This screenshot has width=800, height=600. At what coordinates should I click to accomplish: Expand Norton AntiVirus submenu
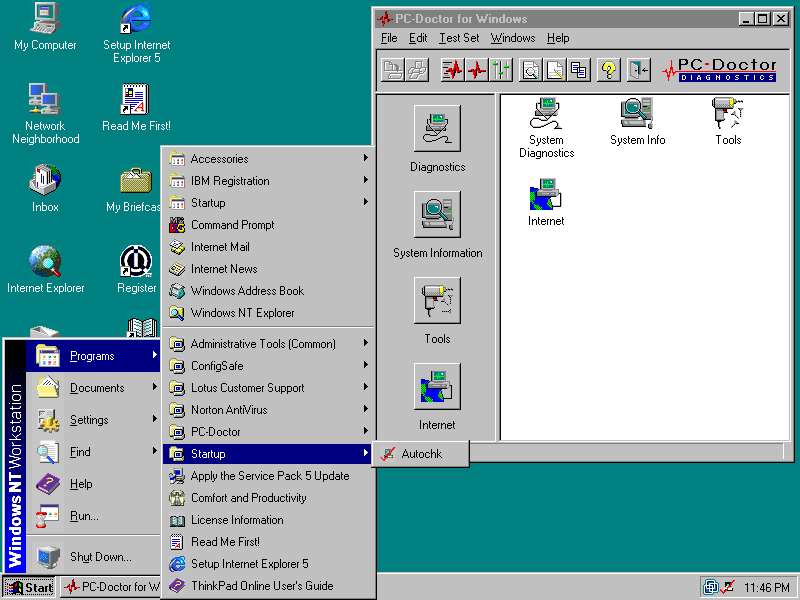(x=268, y=410)
